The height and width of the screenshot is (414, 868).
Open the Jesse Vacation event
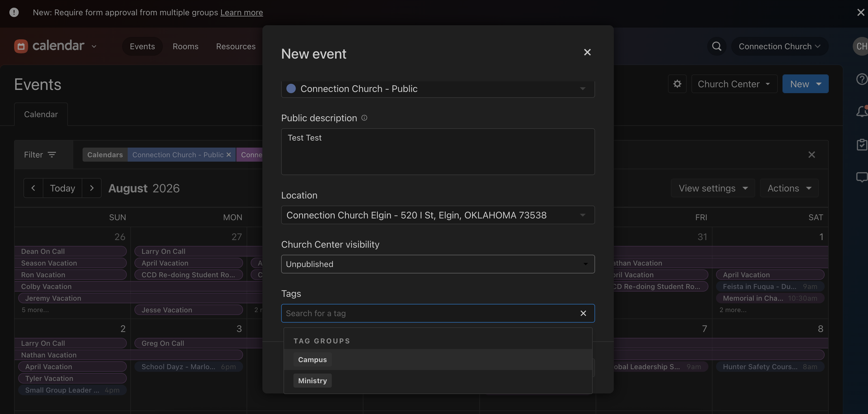click(189, 310)
